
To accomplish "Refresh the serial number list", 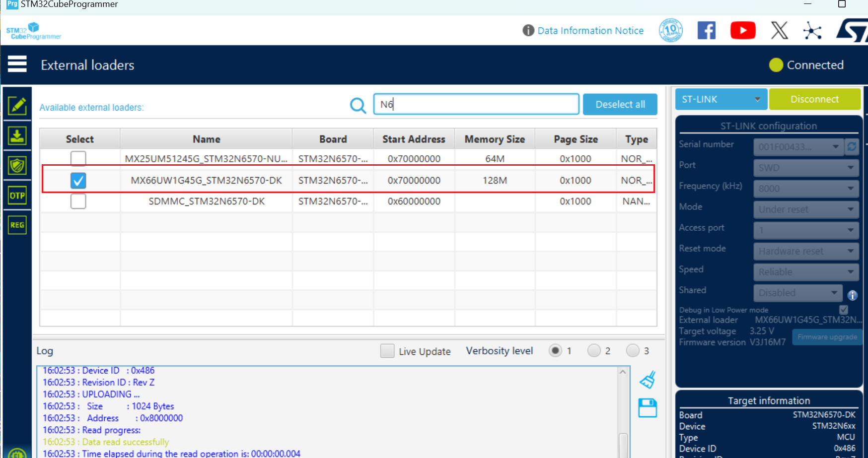I will [852, 147].
